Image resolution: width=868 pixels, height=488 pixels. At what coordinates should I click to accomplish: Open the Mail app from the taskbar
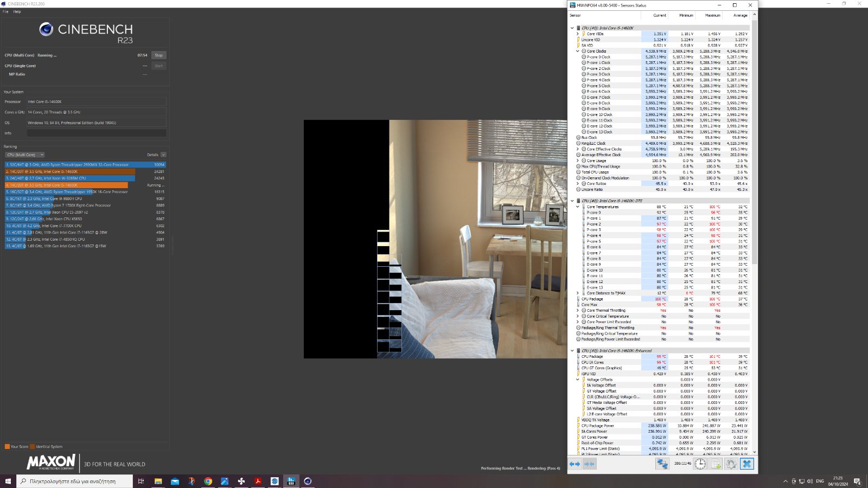[x=175, y=481]
